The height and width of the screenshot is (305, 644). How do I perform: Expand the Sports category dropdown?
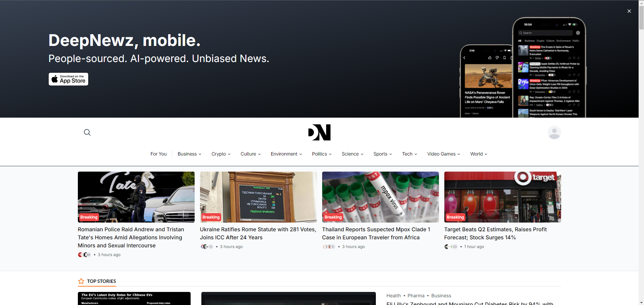pos(383,154)
